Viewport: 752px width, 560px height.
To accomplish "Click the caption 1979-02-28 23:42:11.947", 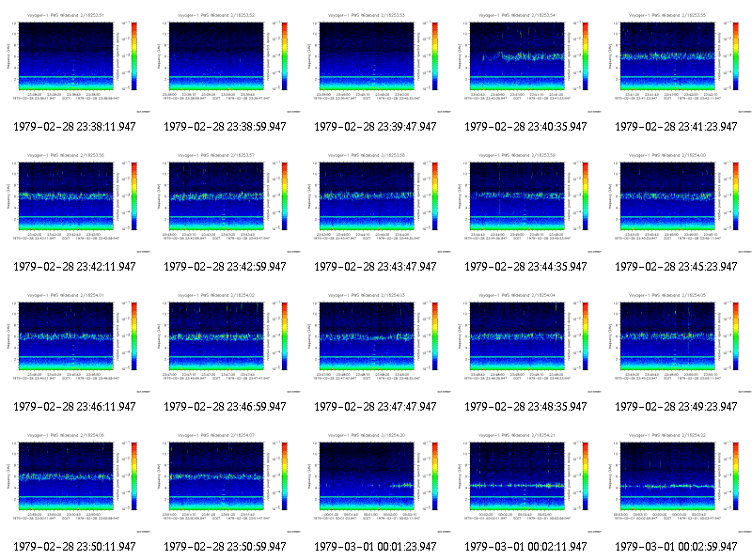I will tap(74, 267).
